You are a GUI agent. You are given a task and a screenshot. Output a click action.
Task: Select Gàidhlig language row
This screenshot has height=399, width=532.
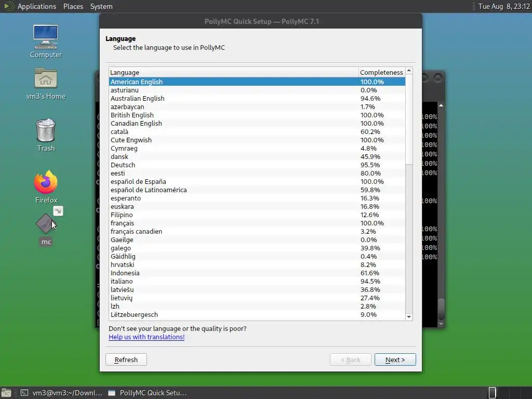257,256
